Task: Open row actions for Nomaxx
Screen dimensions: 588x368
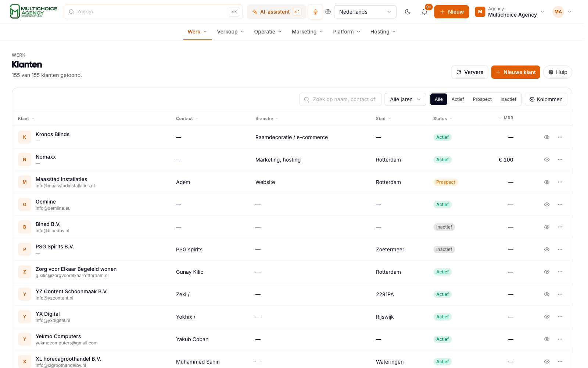Action: coord(560,160)
